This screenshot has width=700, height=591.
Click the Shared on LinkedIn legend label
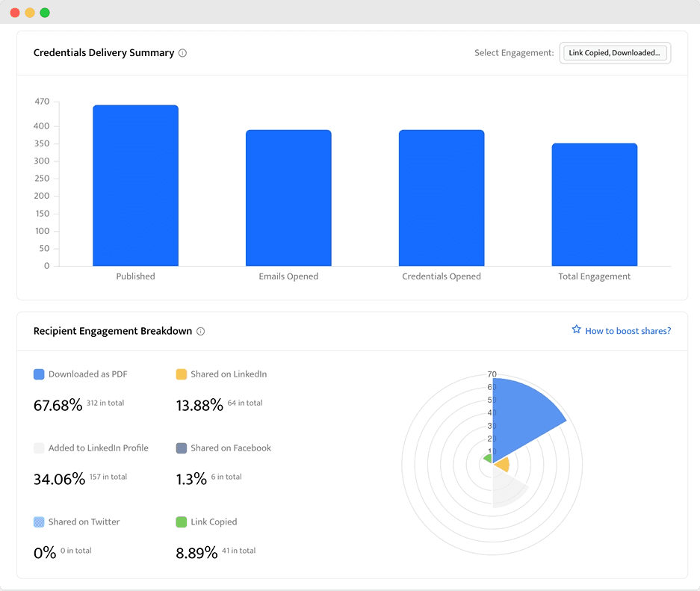[229, 374]
